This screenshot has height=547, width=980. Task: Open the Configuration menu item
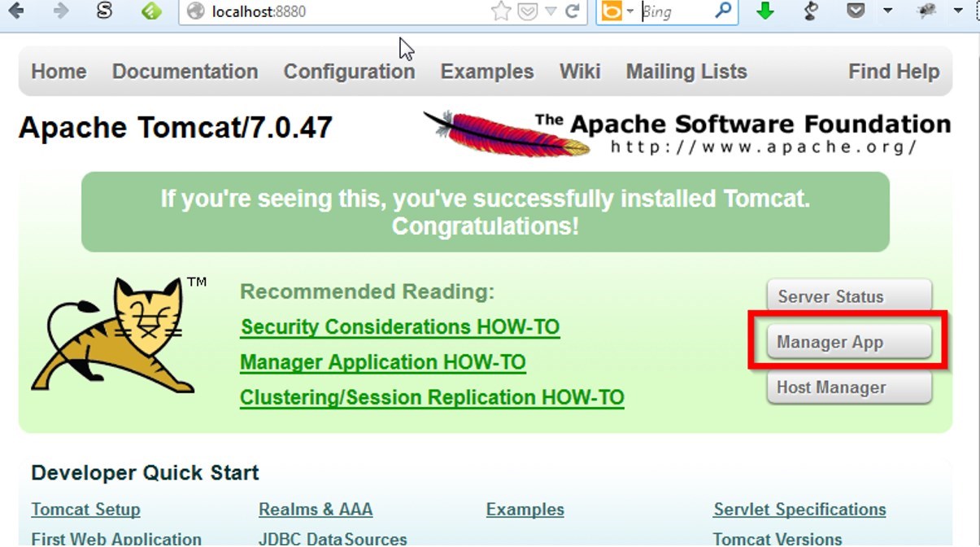[349, 72]
